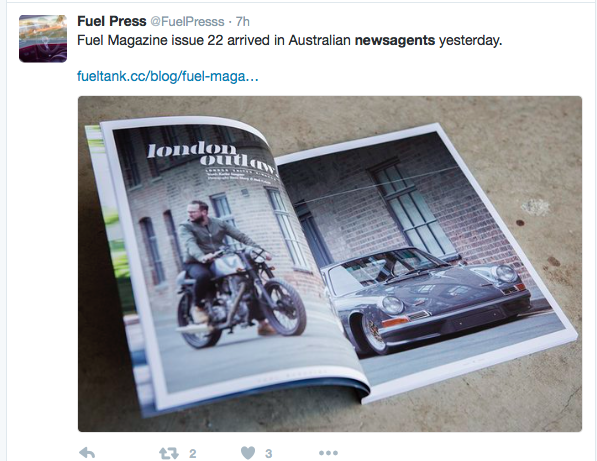Viewport: 597px width, 461px height.
Task: Like the tweet with the heart icon
Action: coord(248,453)
